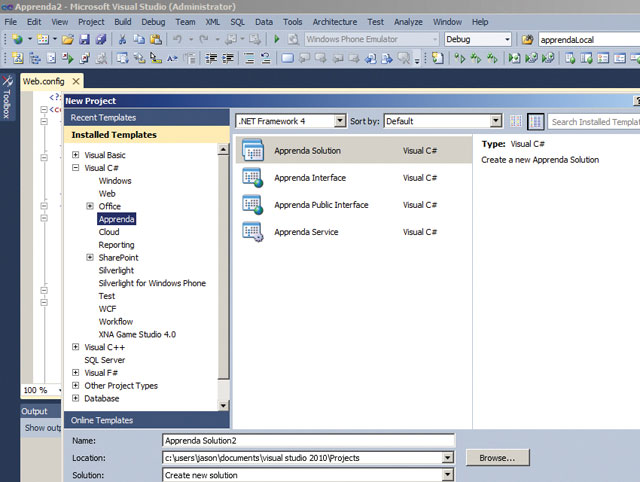Click the Search Installed Templates box
This screenshot has width=640, height=482.
(x=594, y=122)
